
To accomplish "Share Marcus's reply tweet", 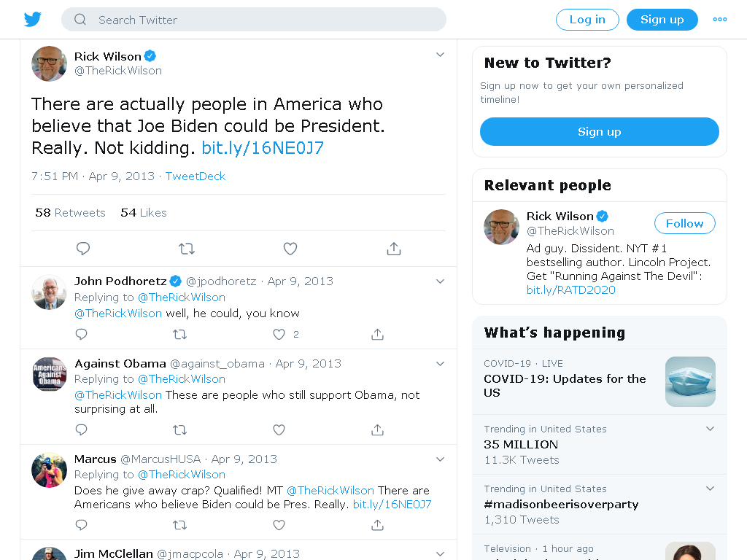I will click(x=377, y=525).
